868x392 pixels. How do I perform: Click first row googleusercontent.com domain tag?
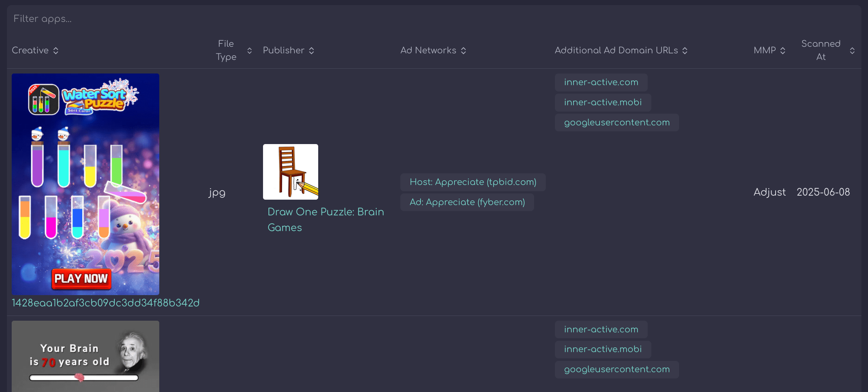(617, 122)
